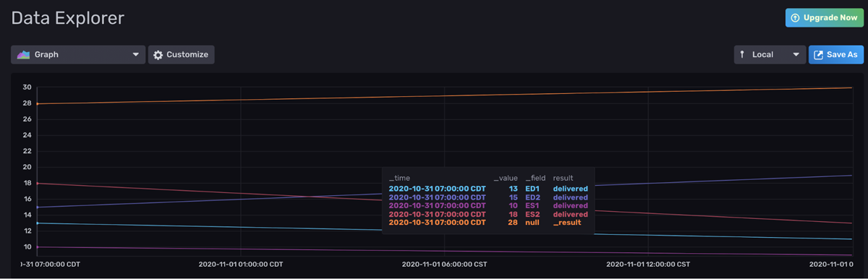Click the up-arrow icon on Upgrade Now

point(796,17)
